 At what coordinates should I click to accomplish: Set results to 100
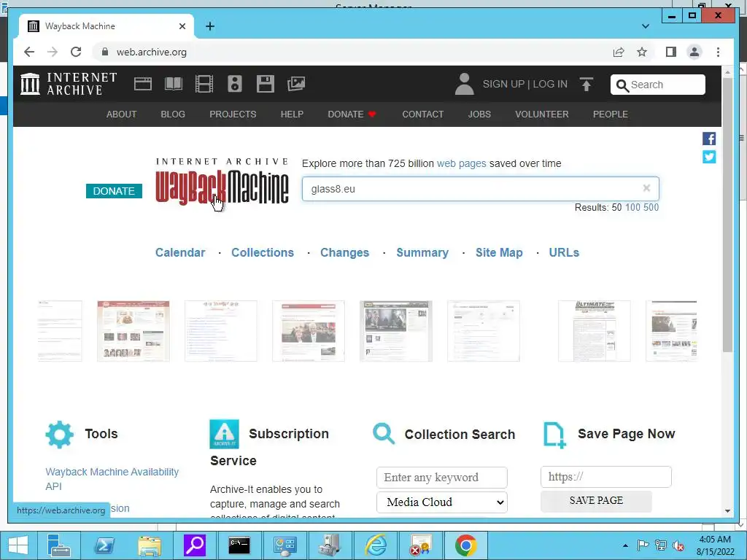[632, 208]
